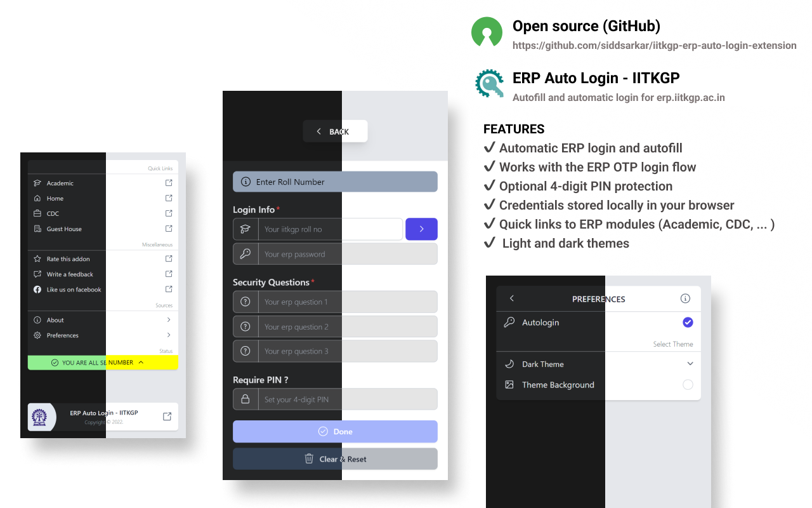Go back from the Preferences panel
The width and height of the screenshot is (812, 508).
[512, 298]
